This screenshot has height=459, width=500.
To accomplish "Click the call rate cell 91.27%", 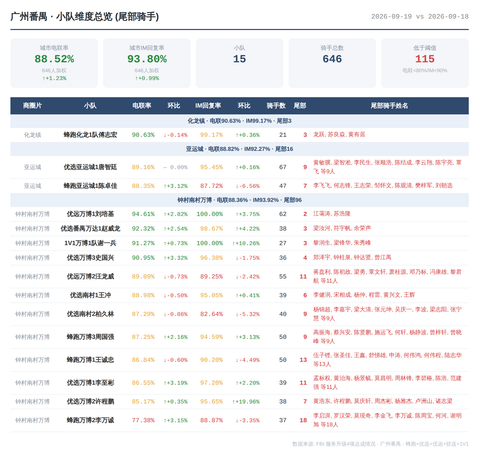I will coord(143,243).
